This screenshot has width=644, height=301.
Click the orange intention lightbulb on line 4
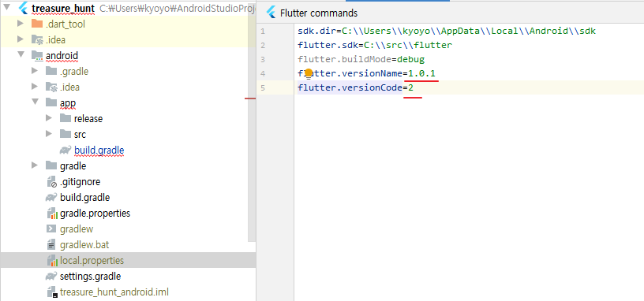309,74
